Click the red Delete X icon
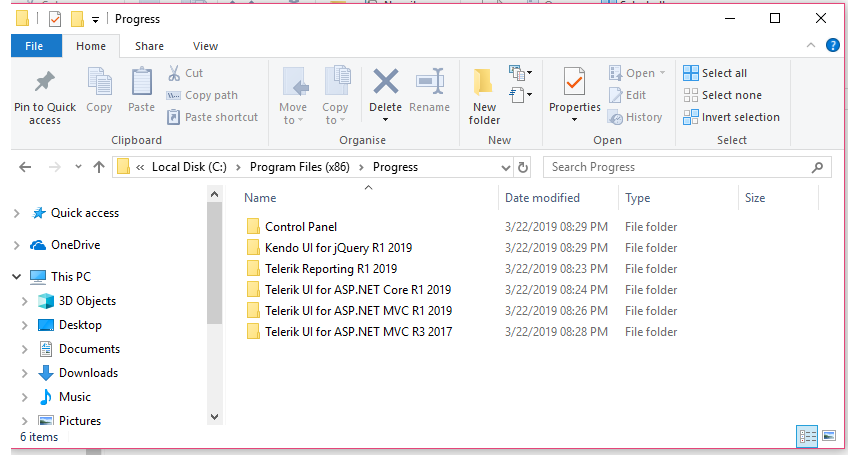 click(x=385, y=81)
